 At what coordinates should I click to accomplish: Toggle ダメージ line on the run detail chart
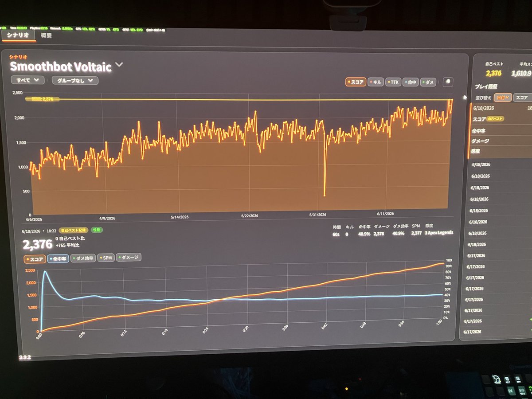point(129,257)
